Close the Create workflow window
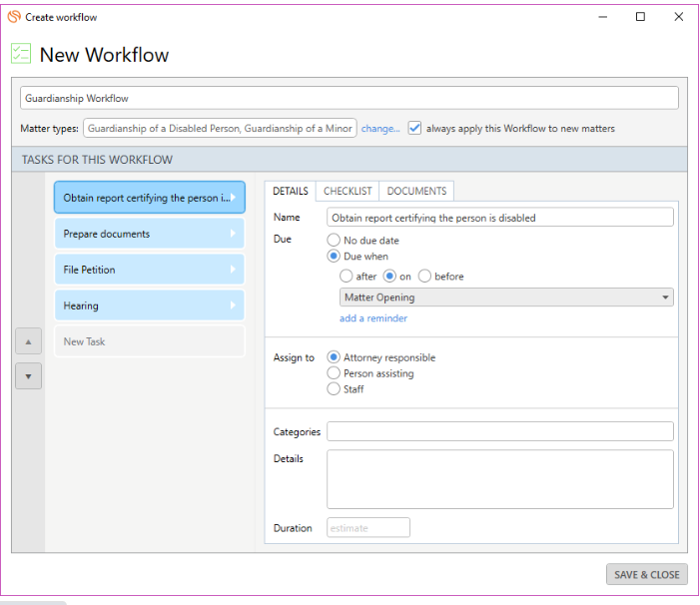Image resolution: width=700 pixels, height=605 pixels. [679, 17]
